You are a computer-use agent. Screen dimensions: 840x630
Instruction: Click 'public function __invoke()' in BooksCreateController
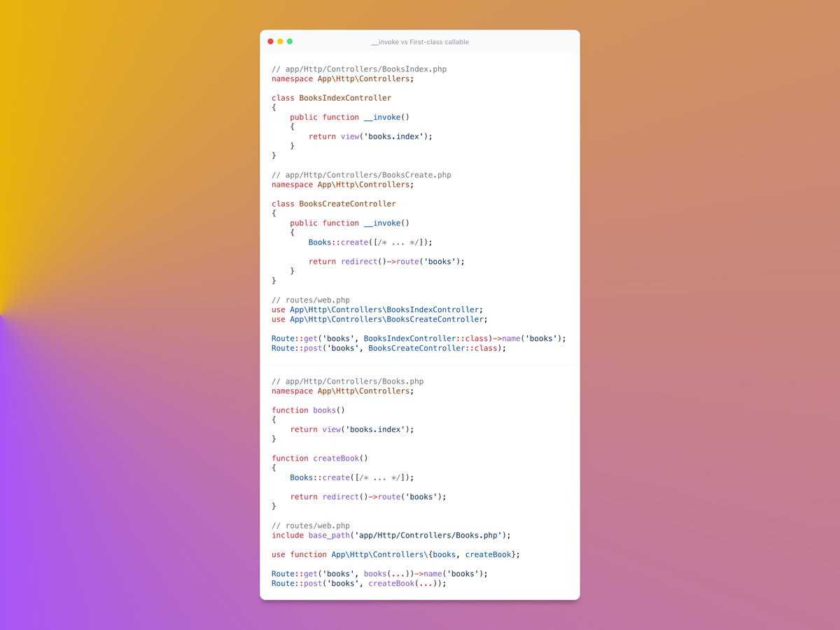[x=350, y=223]
